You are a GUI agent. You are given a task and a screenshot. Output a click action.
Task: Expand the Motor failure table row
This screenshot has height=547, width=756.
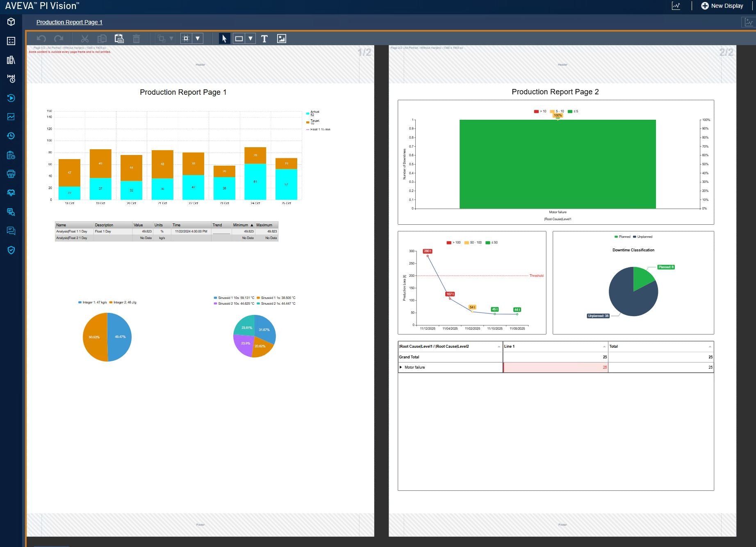pos(401,367)
